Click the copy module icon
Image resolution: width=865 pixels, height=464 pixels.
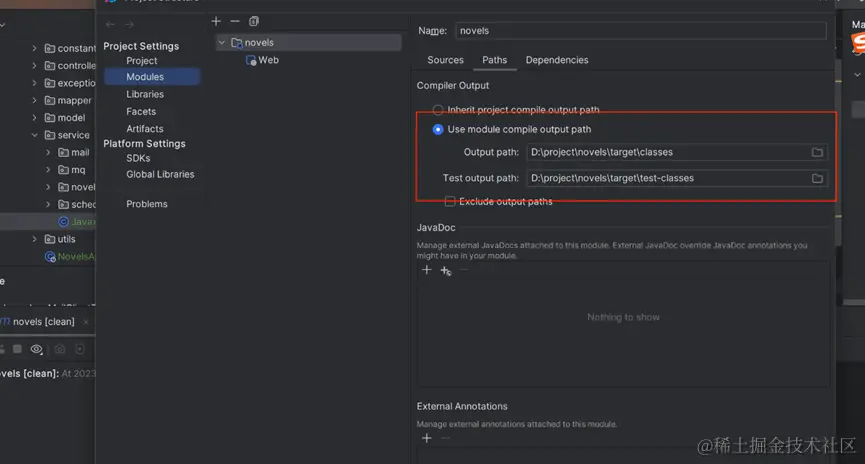click(x=254, y=21)
